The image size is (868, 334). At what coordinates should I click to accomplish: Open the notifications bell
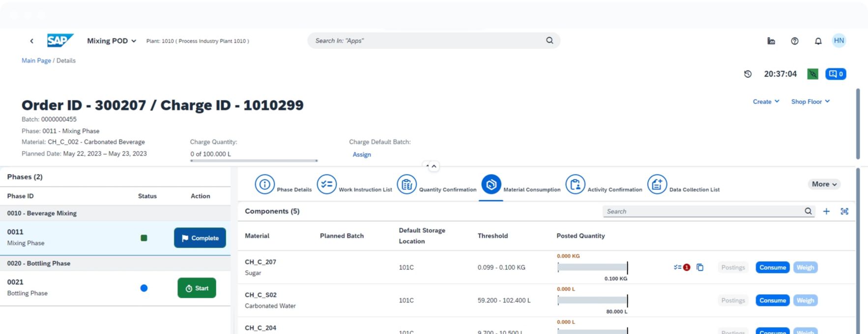click(818, 41)
